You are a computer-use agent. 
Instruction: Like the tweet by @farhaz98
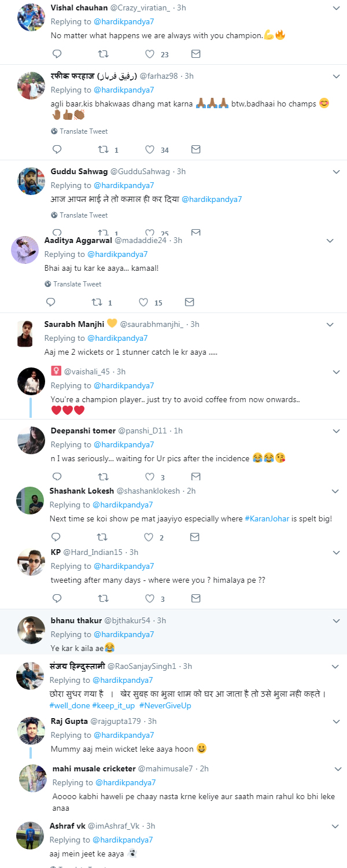point(150,149)
